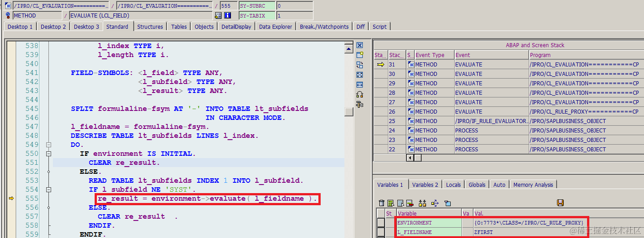
Task: Click the full screen tool icon
Action: pyautogui.click(x=360, y=75)
